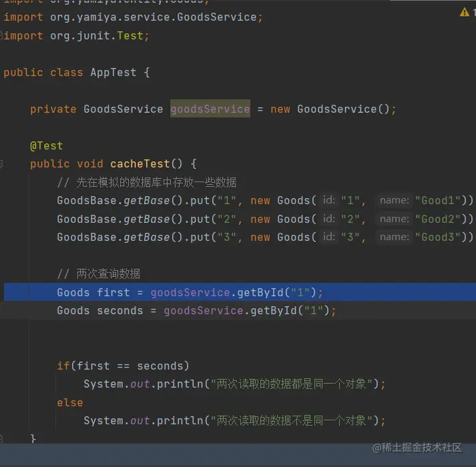Click getBase on the put("3") line
Image resolution: width=476 pixels, height=467 pixels.
146,238
